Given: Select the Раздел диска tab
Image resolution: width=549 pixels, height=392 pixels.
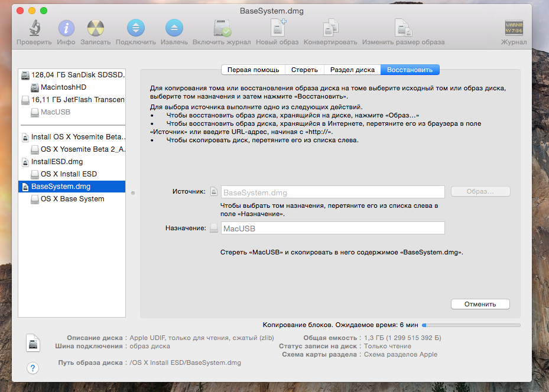Looking at the screenshot, I should pyautogui.click(x=352, y=70).
